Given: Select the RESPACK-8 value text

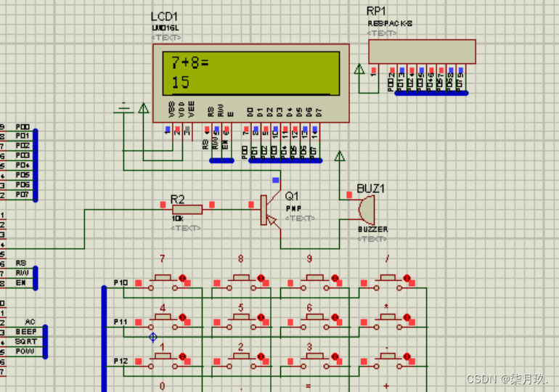Looking at the screenshot, I should [390, 23].
